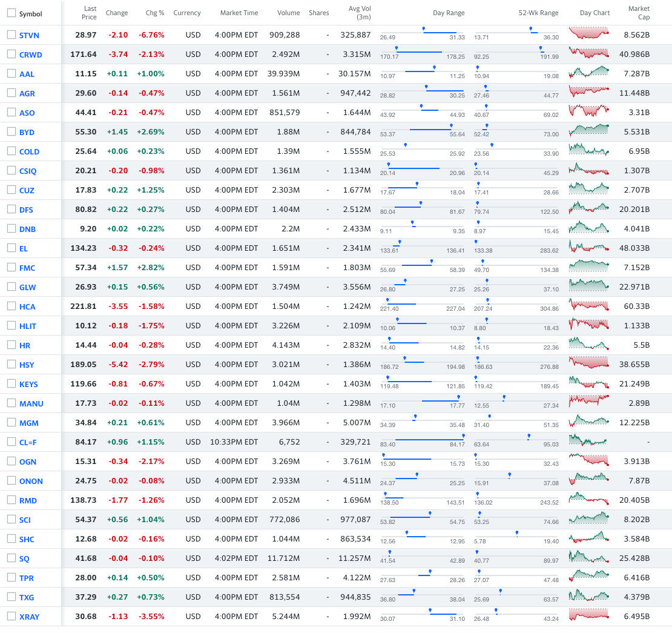View the OGN day chart thumbnail

coord(589,459)
